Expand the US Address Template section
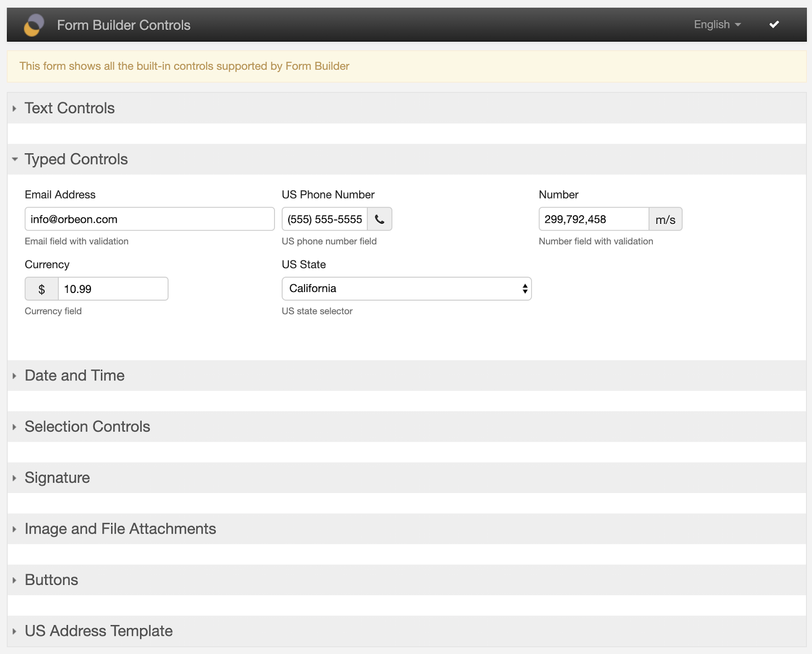Image resolution: width=812 pixels, height=654 pixels. 98,631
